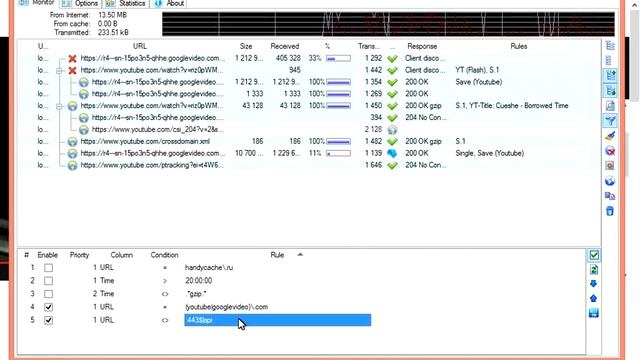
Task: Click the plain list view icon in monitor toolbar
Action: [610, 60]
